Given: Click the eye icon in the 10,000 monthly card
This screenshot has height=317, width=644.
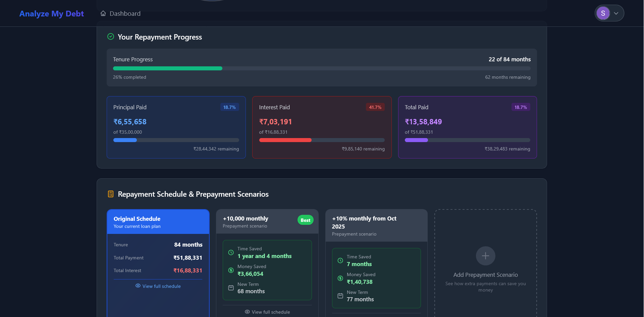Looking at the screenshot, I should point(247,312).
